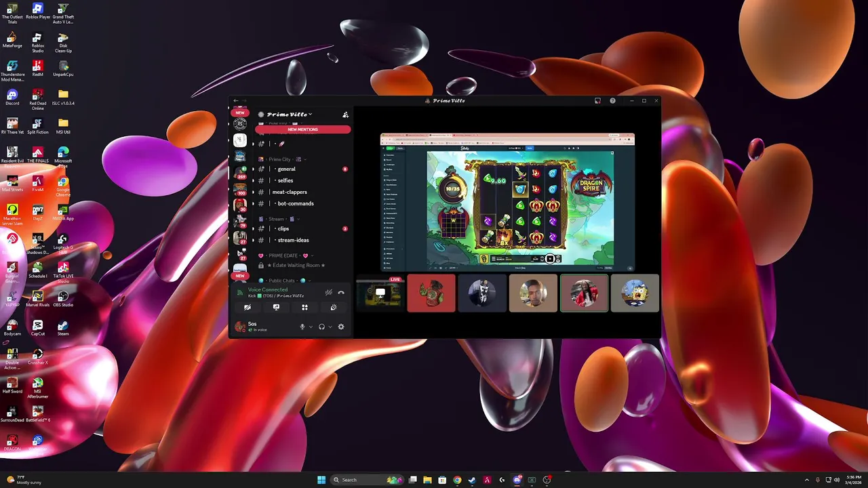The image size is (868, 488).
Task: Switch to Discord from the taskbar
Action: [x=517, y=480]
